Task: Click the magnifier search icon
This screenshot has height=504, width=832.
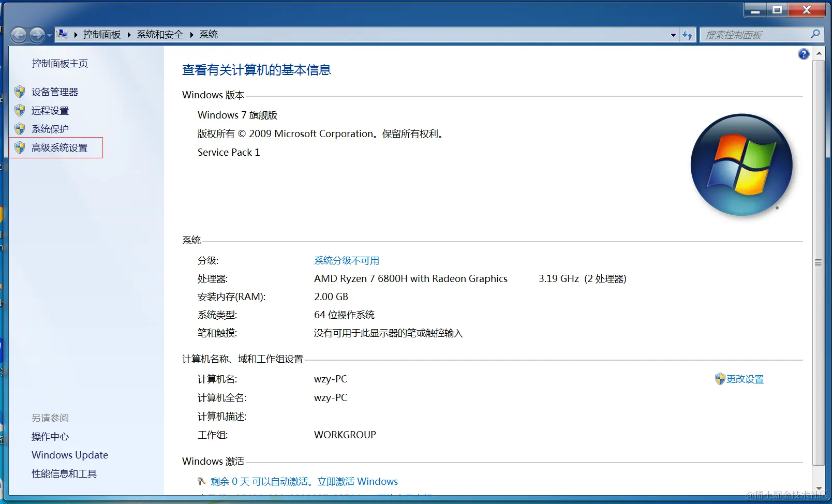Action: point(815,34)
